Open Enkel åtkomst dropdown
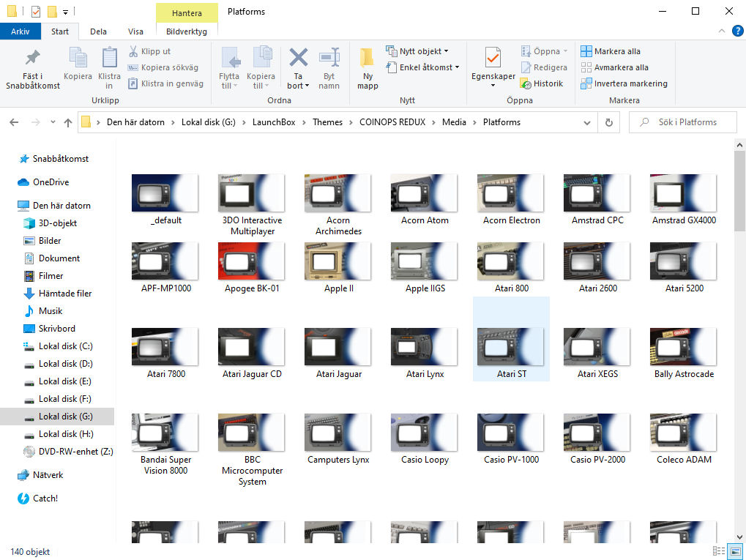The height and width of the screenshot is (560, 746). click(x=422, y=67)
